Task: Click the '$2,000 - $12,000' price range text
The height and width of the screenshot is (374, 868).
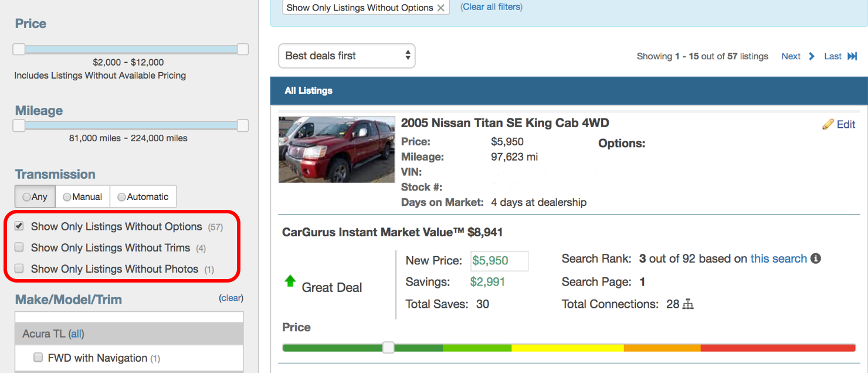Action: point(128,62)
